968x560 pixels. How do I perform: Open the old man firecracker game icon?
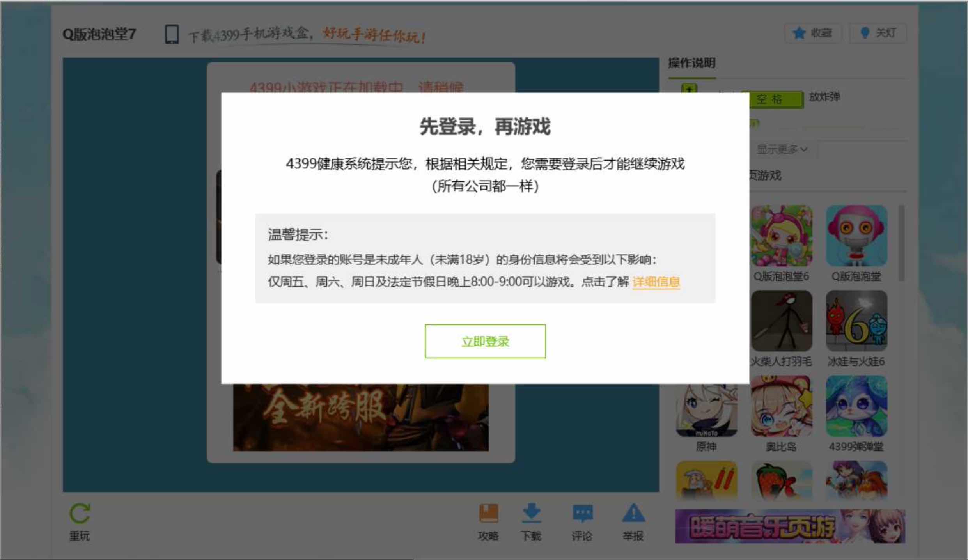coord(706,480)
